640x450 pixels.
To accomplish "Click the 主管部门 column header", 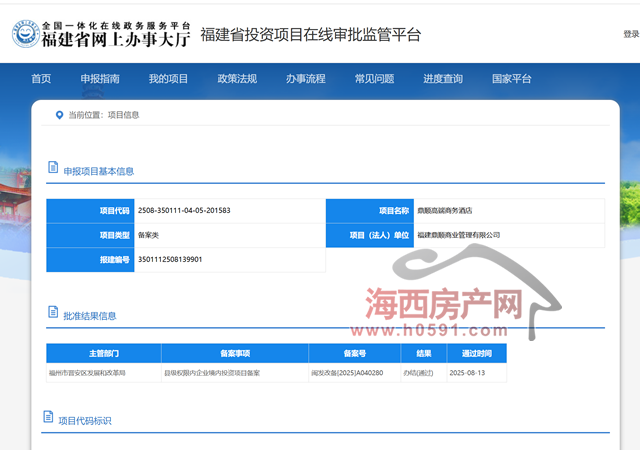I will pyautogui.click(x=104, y=353).
